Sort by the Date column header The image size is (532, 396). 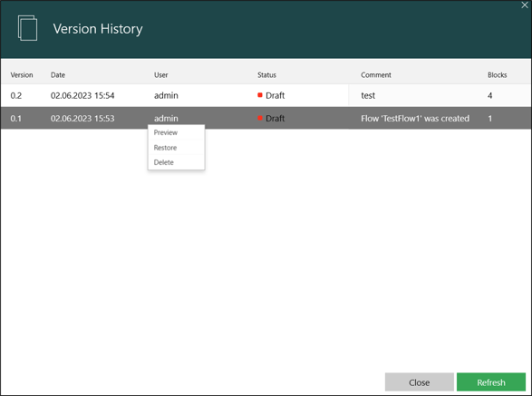pos(58,75)
